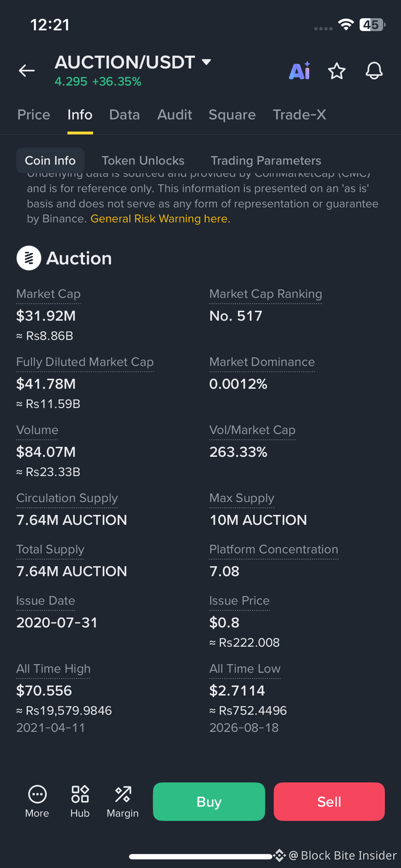Open price alerts bell icon
The width and height of the screenshot is (401, 868).
374,71
